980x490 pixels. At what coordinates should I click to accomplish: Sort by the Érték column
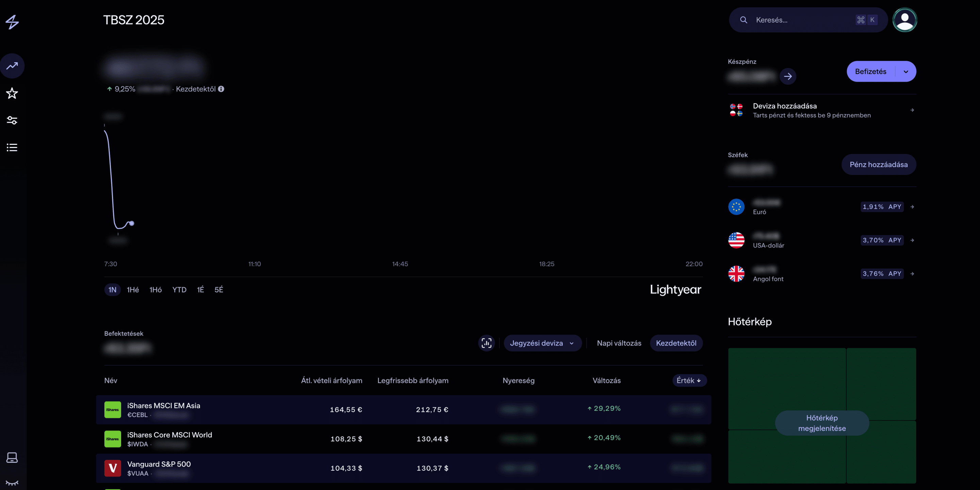click(689, 380)
